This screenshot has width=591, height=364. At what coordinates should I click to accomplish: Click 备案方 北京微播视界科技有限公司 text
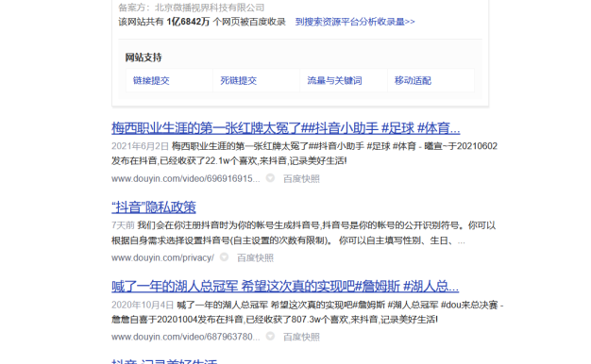[192, 8]
